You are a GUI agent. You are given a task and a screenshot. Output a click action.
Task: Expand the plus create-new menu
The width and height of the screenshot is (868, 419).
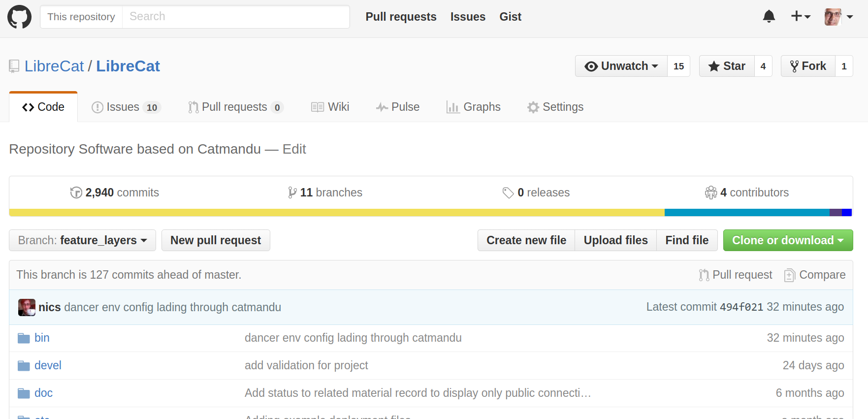tap(801, 17)
